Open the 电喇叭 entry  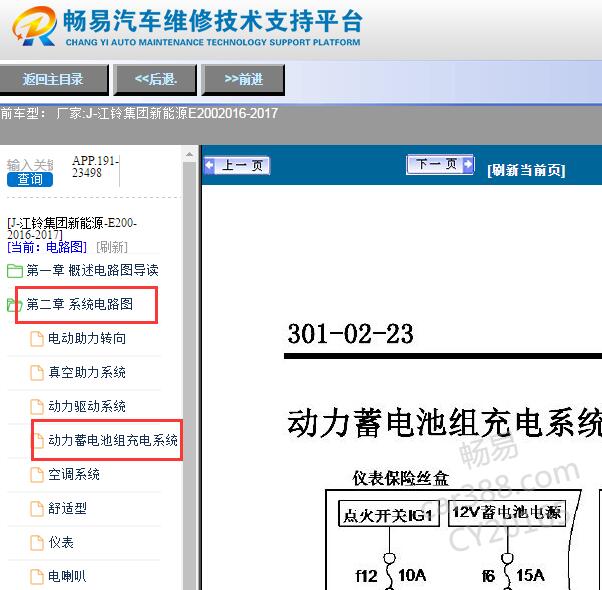coord(68,576)
